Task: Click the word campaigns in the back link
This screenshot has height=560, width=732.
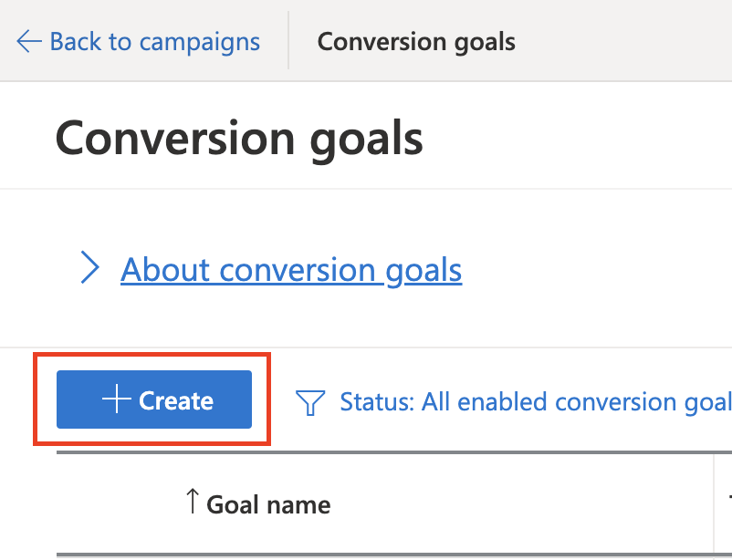Action: [x=200, y=43]
